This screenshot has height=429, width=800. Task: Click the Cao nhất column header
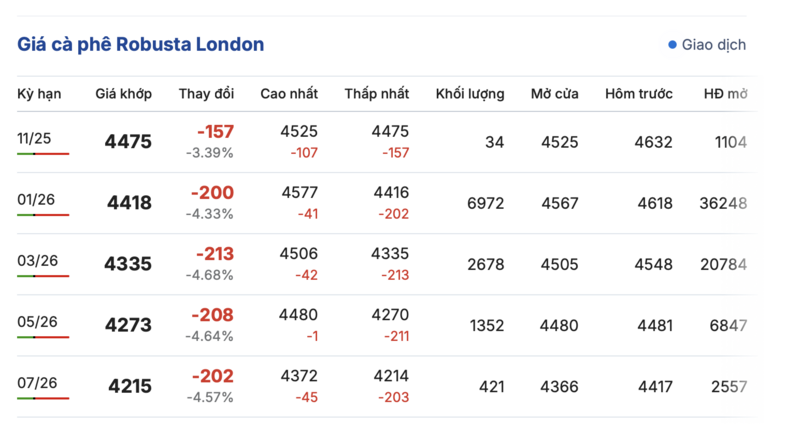(289, 94)
